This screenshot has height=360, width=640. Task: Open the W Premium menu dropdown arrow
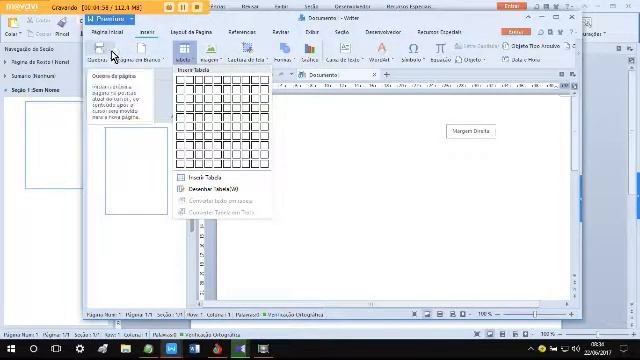(131, 19)
